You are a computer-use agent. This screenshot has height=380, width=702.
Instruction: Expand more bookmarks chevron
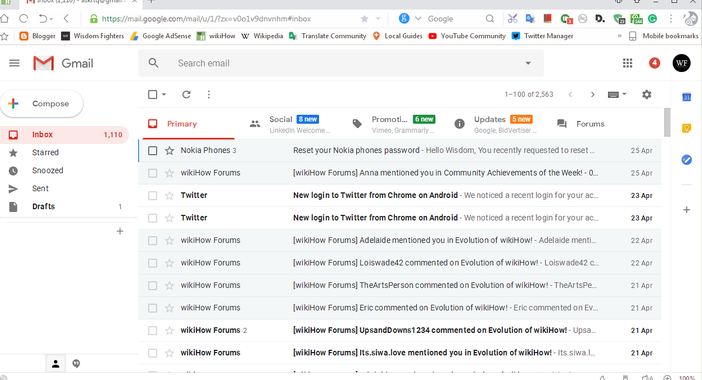point(620,36)
